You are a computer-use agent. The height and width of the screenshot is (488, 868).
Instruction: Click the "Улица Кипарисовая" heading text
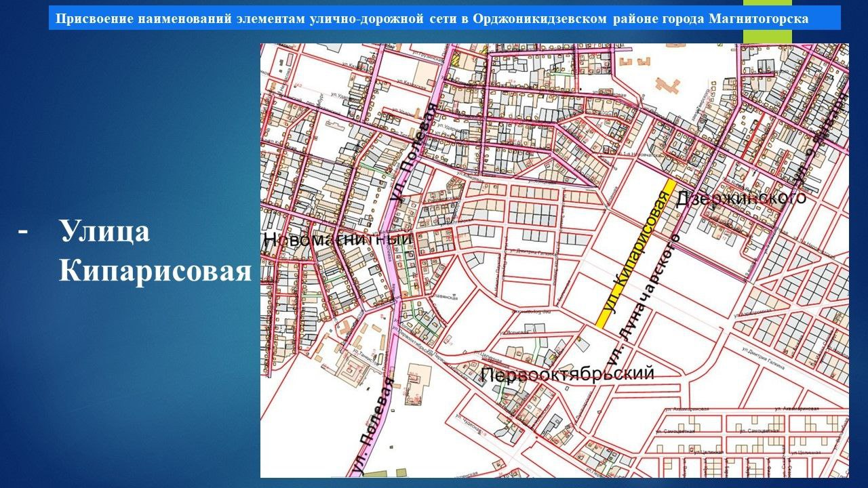(155, 251)
